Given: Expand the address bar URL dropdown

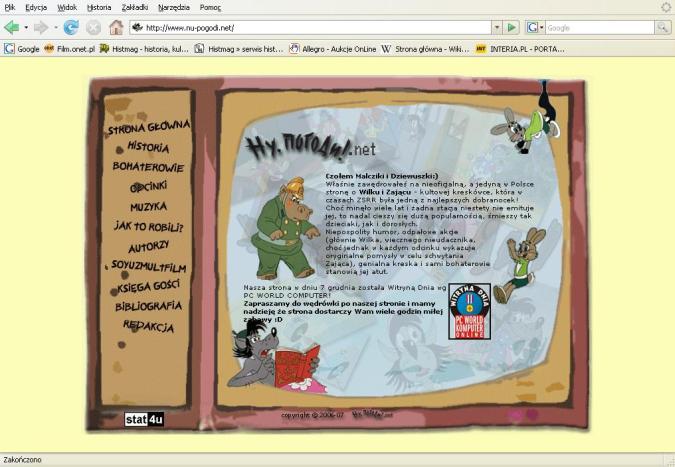Looking at the screenshot, I should tap(497, 28).
